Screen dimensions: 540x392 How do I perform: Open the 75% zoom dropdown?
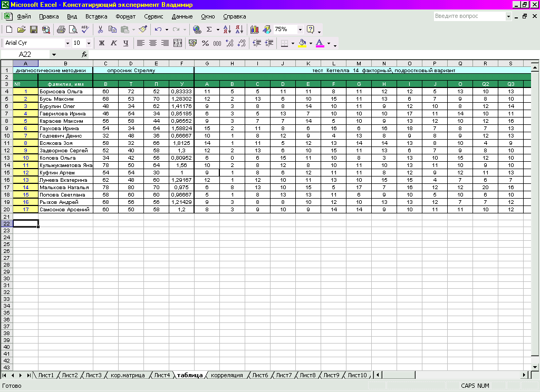click(300, 30)
